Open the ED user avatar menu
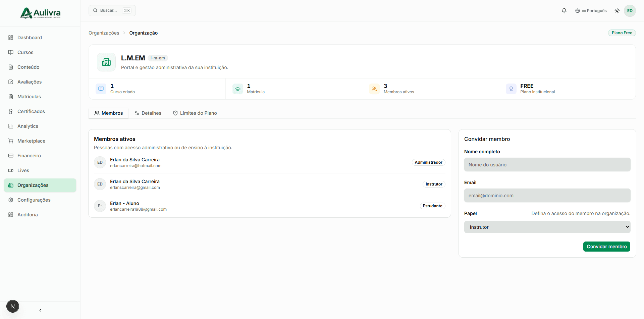 coord(630,11)
